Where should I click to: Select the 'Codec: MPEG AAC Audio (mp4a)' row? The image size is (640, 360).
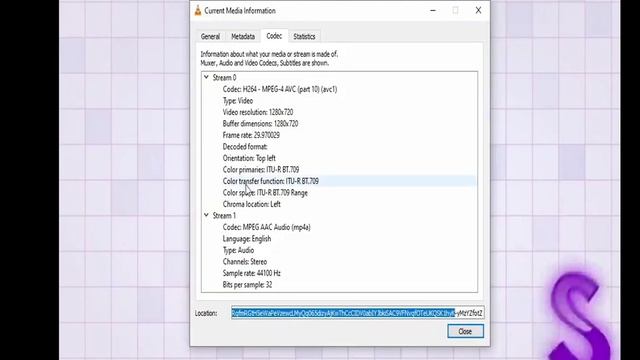pyautogui.click(x=267, y=227)
